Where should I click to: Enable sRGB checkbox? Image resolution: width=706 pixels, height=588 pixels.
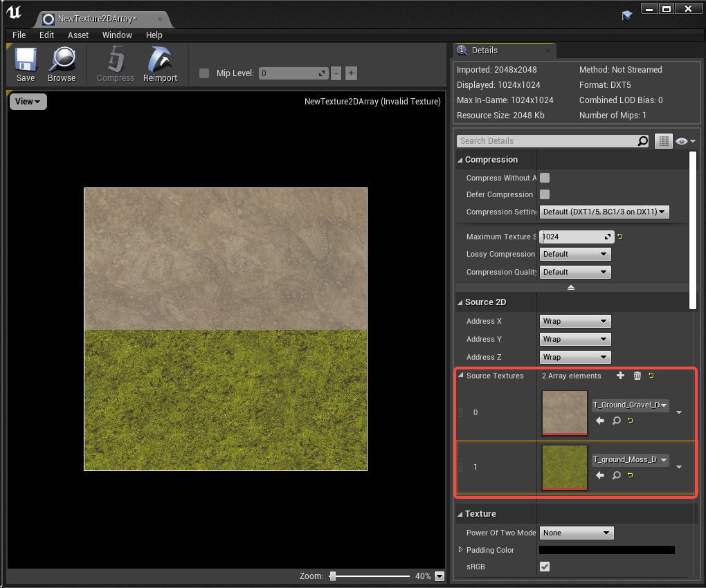[x=544, y=566]
